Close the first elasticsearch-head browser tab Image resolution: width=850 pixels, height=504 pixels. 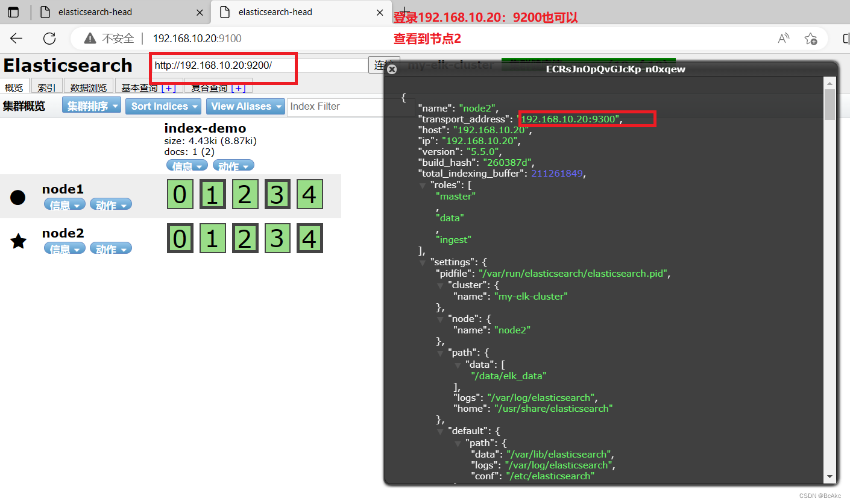(x=199, y=12)
